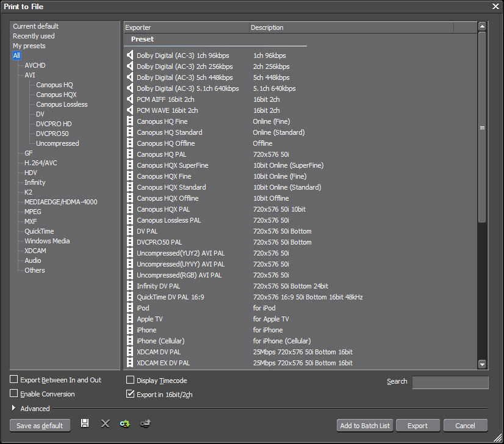Viewport: 504px width, 444px height.
Task: Click film icon of DV PAL preset
Action: point(130,231)
